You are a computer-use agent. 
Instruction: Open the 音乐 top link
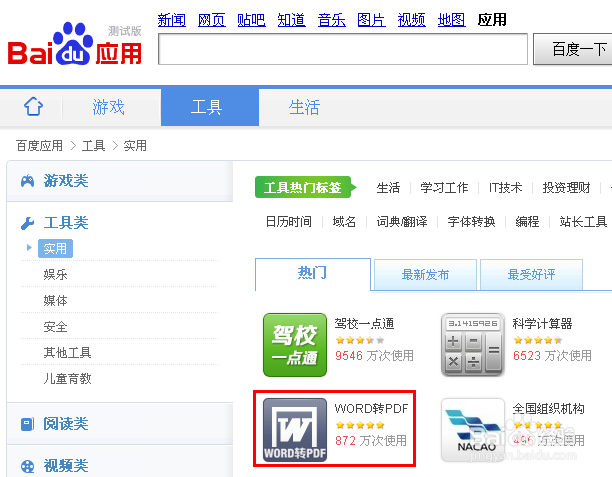pyautogui.click(x=331, y=20)
